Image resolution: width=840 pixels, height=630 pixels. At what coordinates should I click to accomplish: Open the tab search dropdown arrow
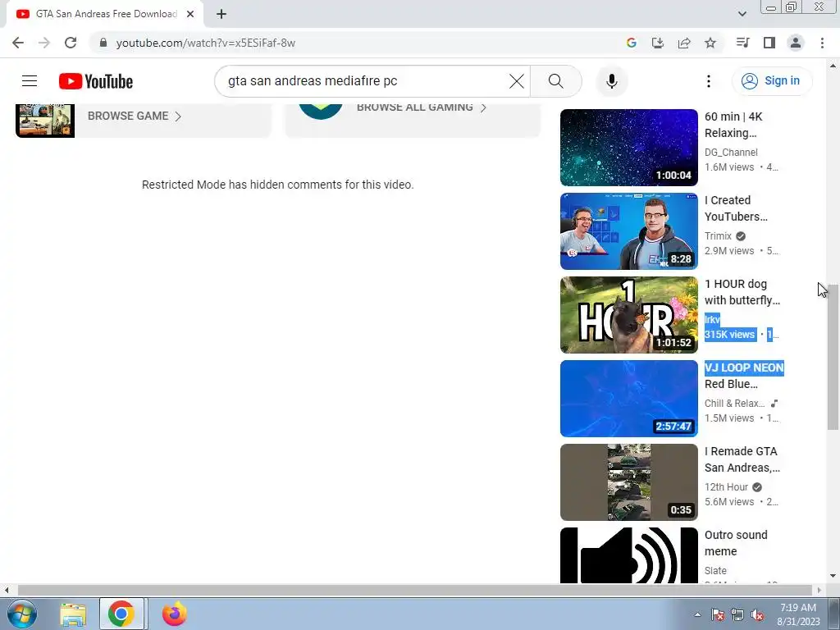click(x=742, y=14)
